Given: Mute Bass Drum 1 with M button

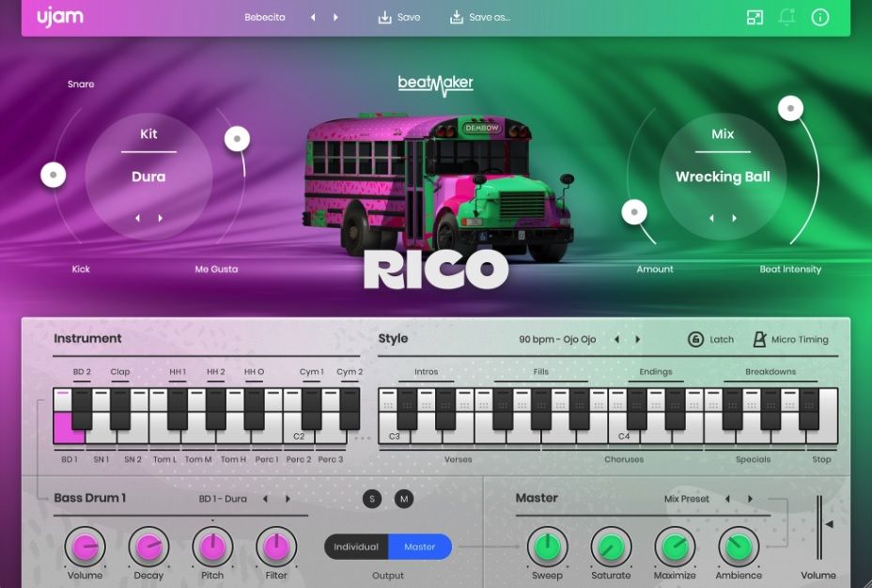Looking at the screenshot, I should point(404,499).
